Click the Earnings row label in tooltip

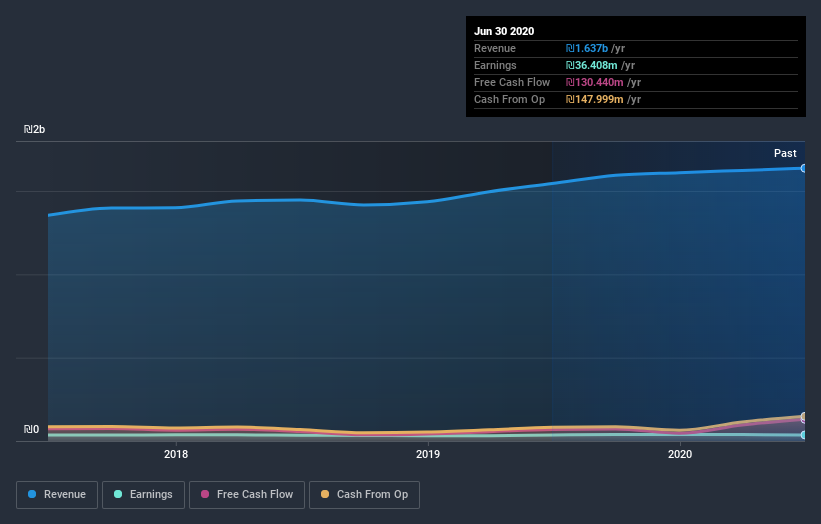(495, 65)
